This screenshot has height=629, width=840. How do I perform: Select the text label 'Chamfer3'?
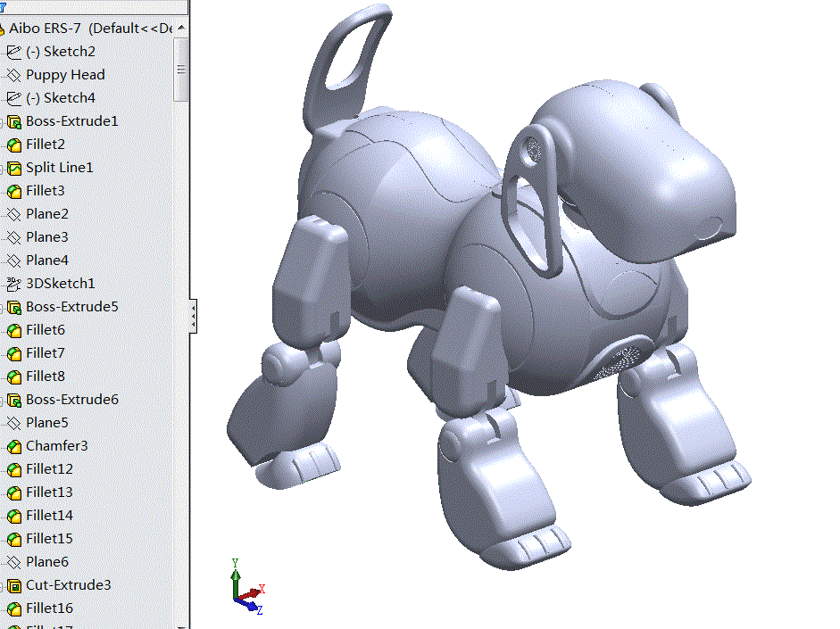coord(57,446)
